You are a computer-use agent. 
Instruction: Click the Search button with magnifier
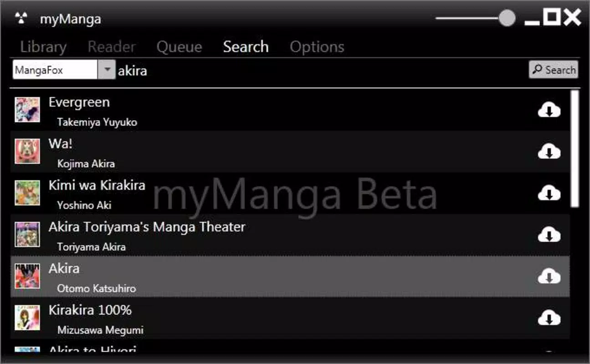[x=554, y=70]
